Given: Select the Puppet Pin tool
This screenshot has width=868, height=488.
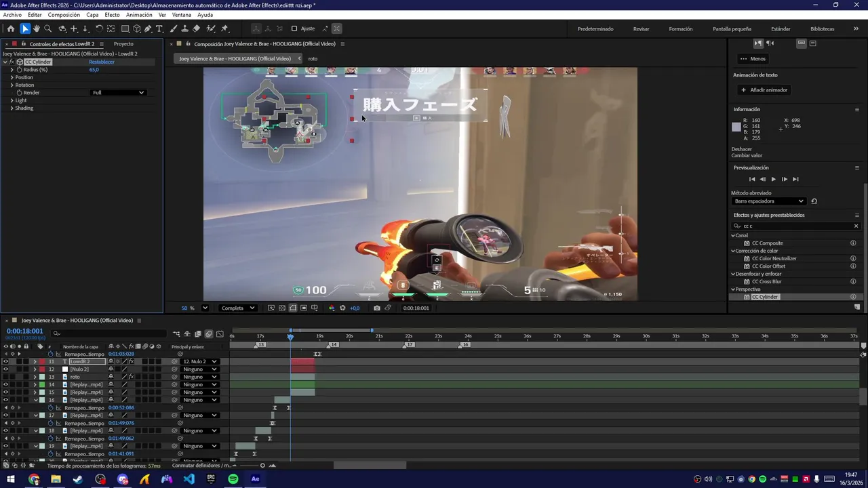Looking at the screenshot, I should 224,28.
